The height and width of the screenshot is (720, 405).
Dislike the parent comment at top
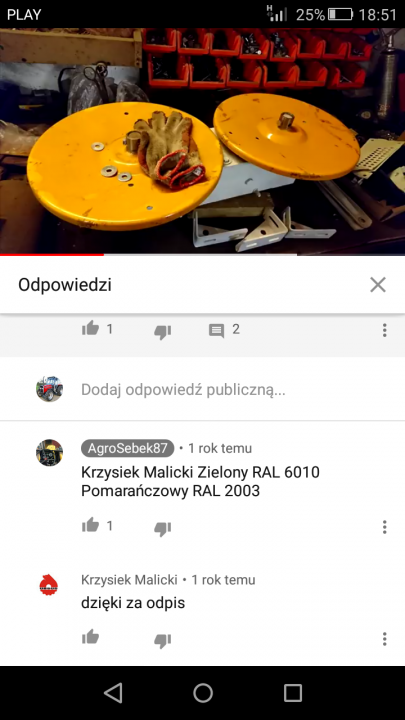[x=163, y=332]
